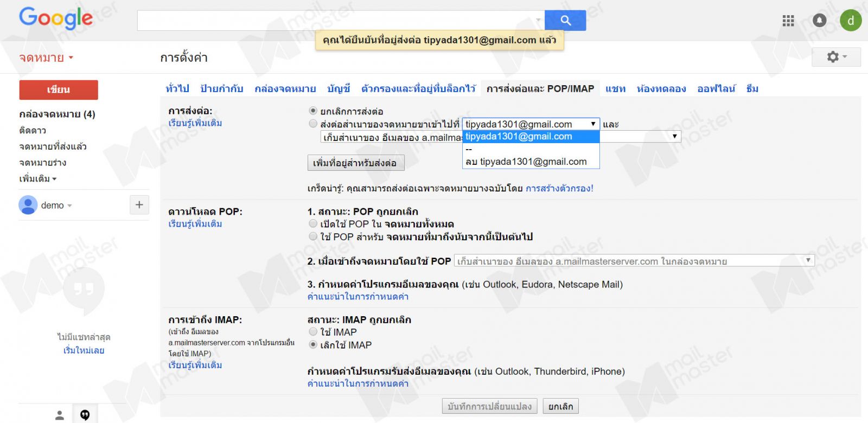Select the เลิกใช้ IMAP radio button
This screenshot has width=868, height=423.
coord(313,344)
